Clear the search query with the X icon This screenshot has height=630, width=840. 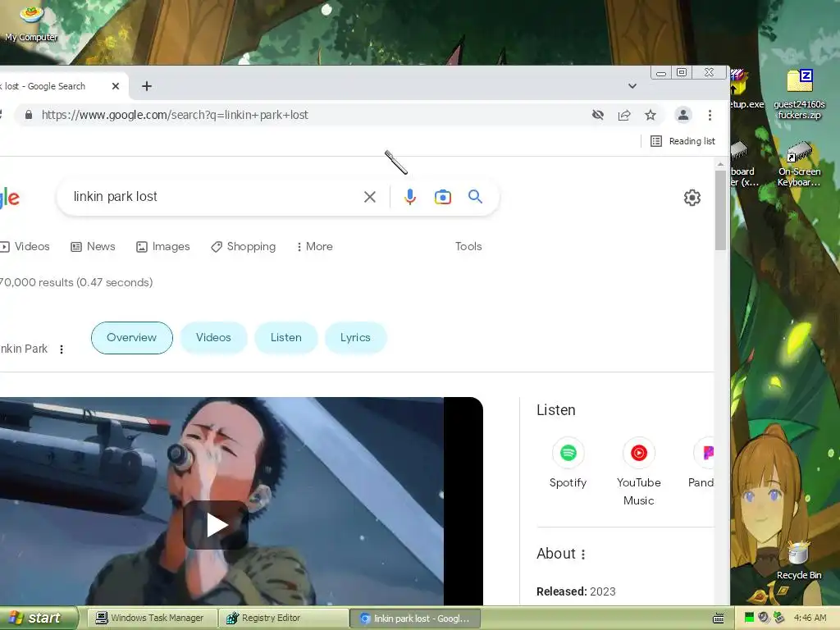point(370,197)
